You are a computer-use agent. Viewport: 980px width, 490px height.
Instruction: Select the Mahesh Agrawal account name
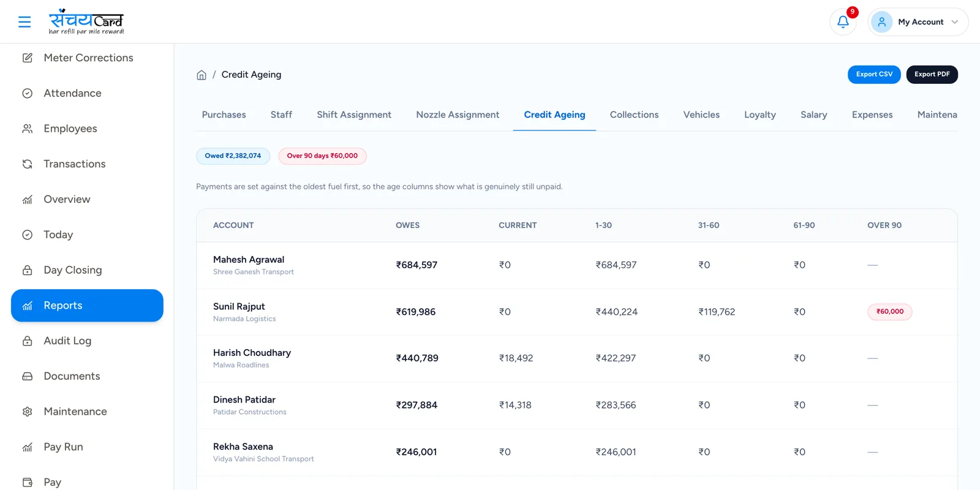(x=249, y=260)
